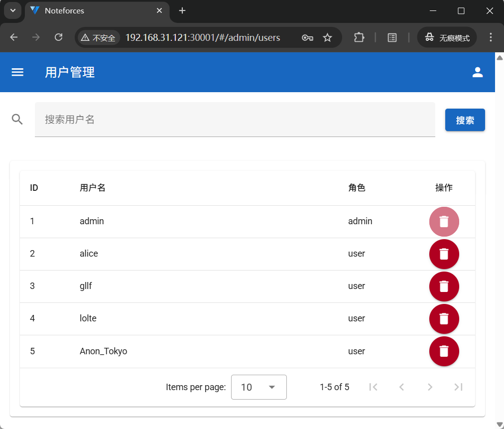Open Chrome three-dot menu
This screenshot has width=504, height=429.
(491, 37)
